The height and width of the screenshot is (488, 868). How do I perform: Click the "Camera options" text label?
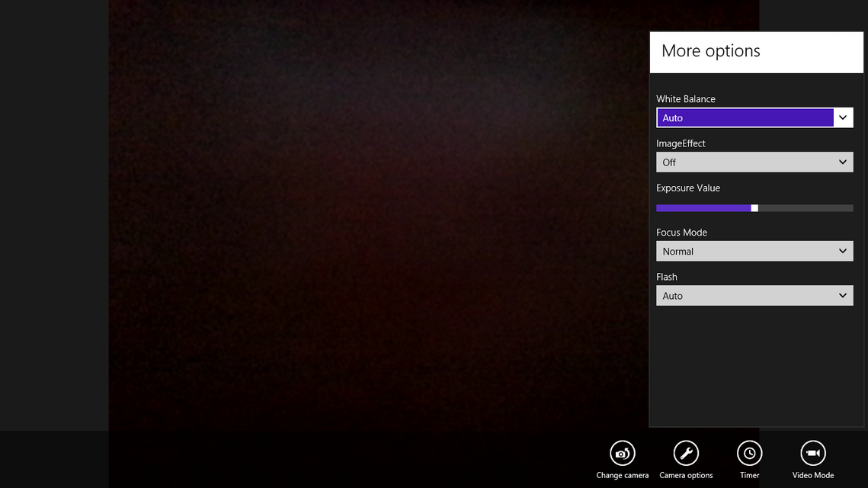pyautogui.click(x=686, y=476)
